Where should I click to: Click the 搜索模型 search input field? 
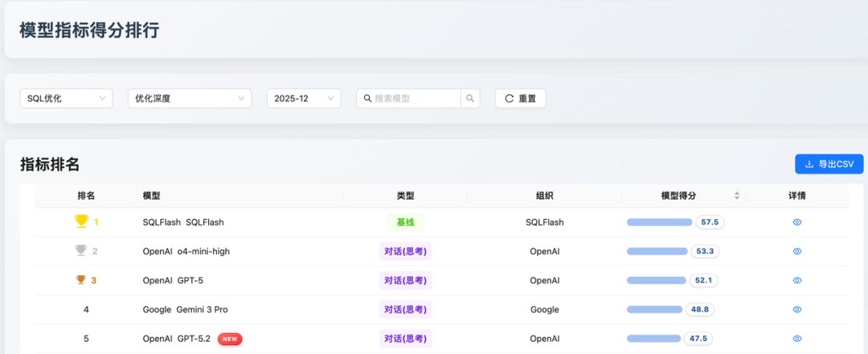pos(408,99)
